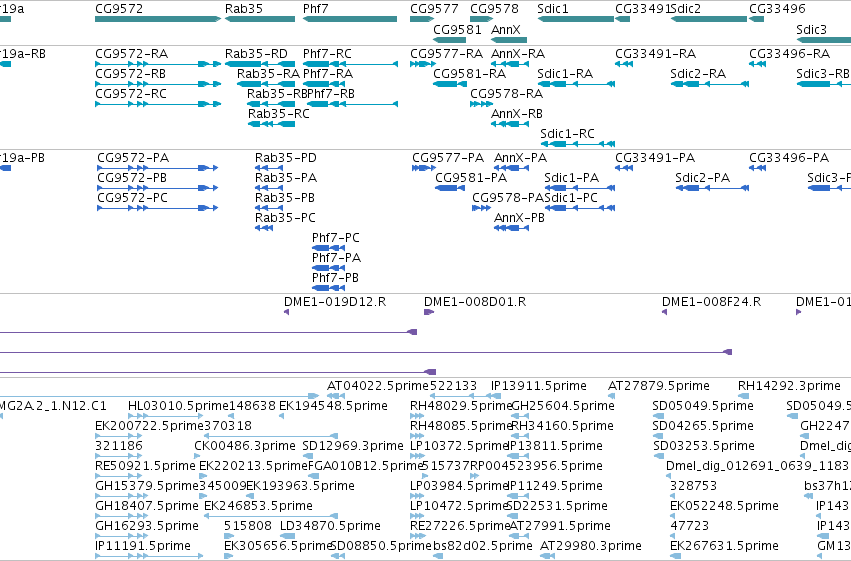Image resolution: width=851 pixels, height=561 pixels.
Task: Click the GH16293.5prime EST label
Action: (x=147, y=526)
